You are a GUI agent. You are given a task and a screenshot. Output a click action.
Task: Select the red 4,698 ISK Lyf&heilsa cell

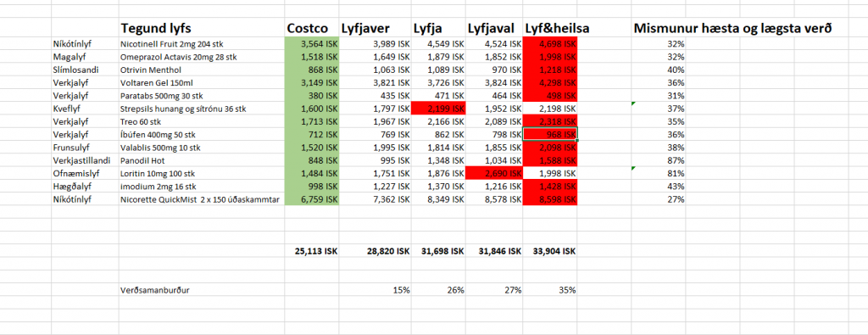click(550, 44)
